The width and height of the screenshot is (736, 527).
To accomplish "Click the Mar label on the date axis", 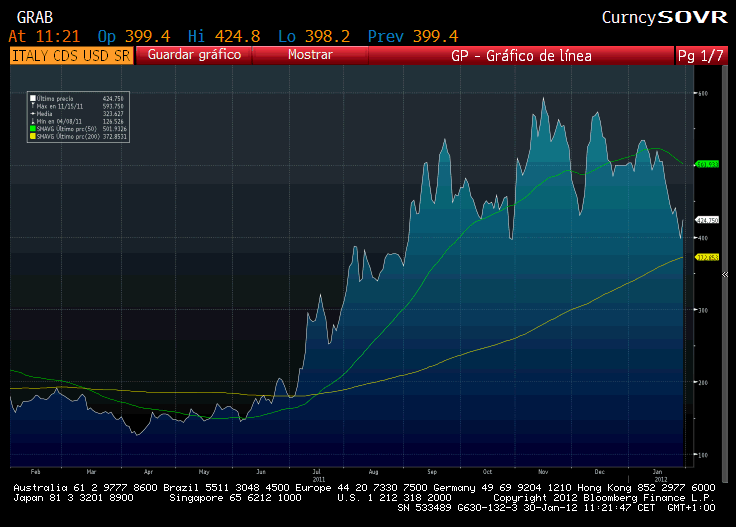I will tap(91, 472).
